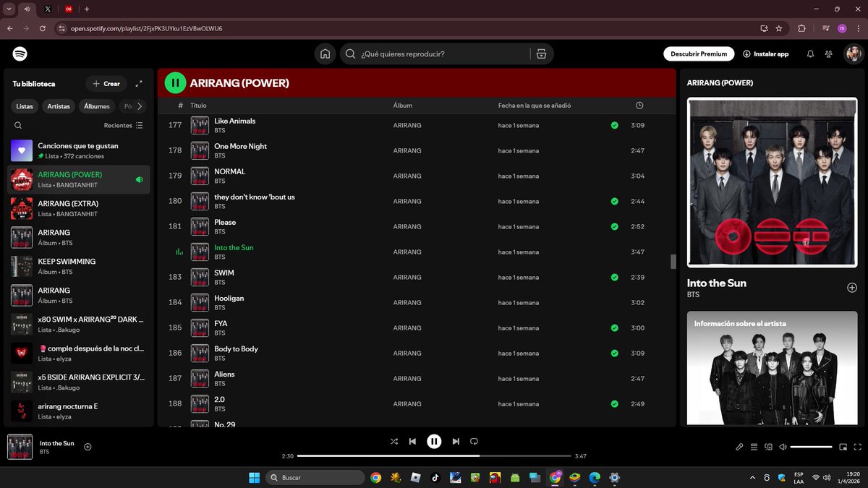Pause the ARIRANG (POWER) playlist with green button
Viewport: 868px width, 488px height.
(175, 83)
